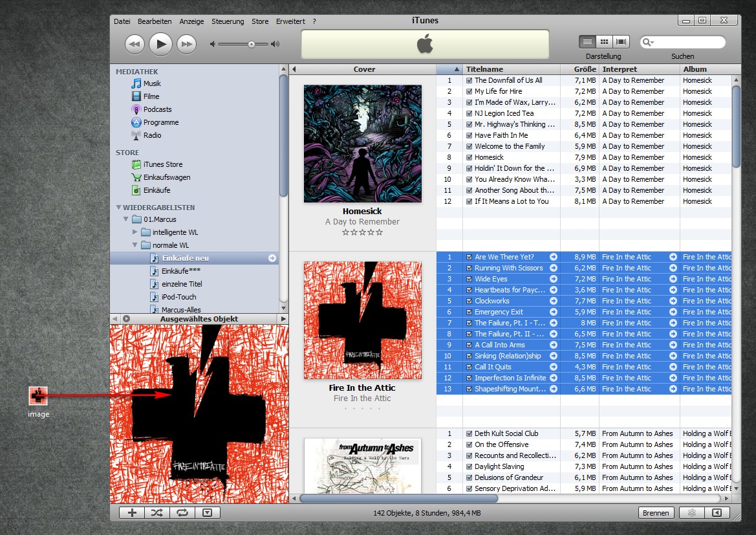Click store arrow next to Call It Quits title

[x=554, y=367]
